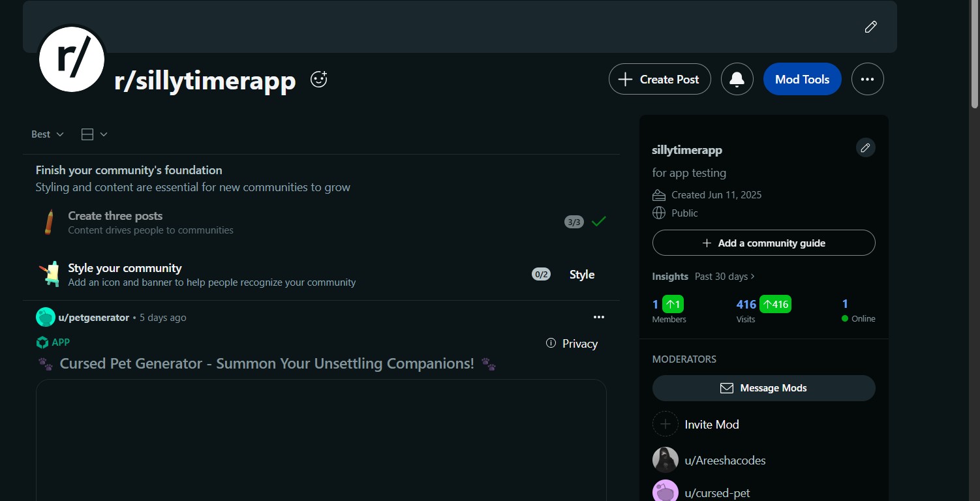980x501 pixels.
Task: Open the post options ellipsis
Action: (599, 318)
